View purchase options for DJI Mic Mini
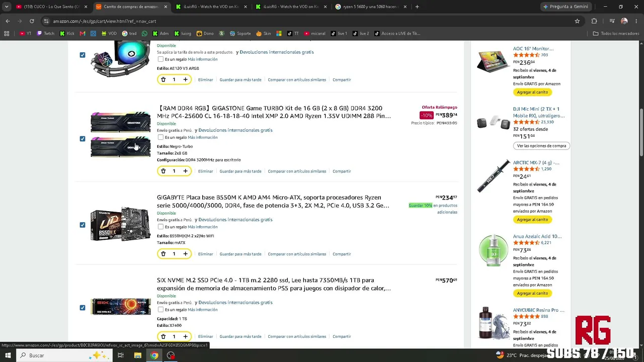644x362 pixels. [541, 146]
